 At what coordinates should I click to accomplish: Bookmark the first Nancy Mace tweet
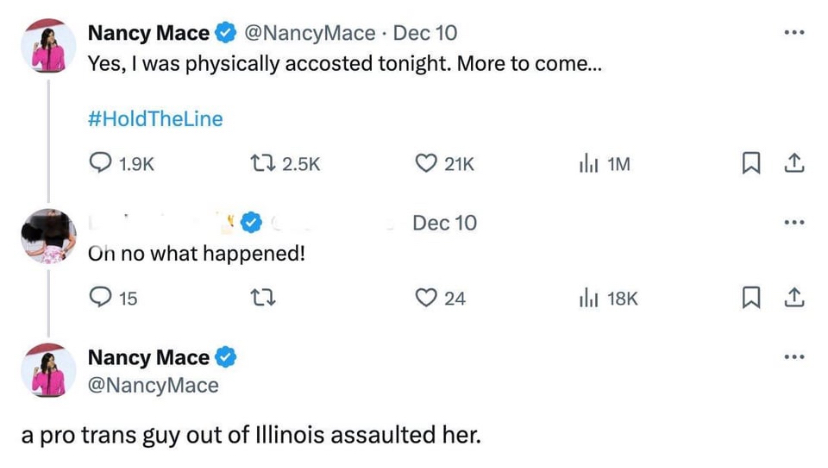pyautogui.click(x=752, y=164)
